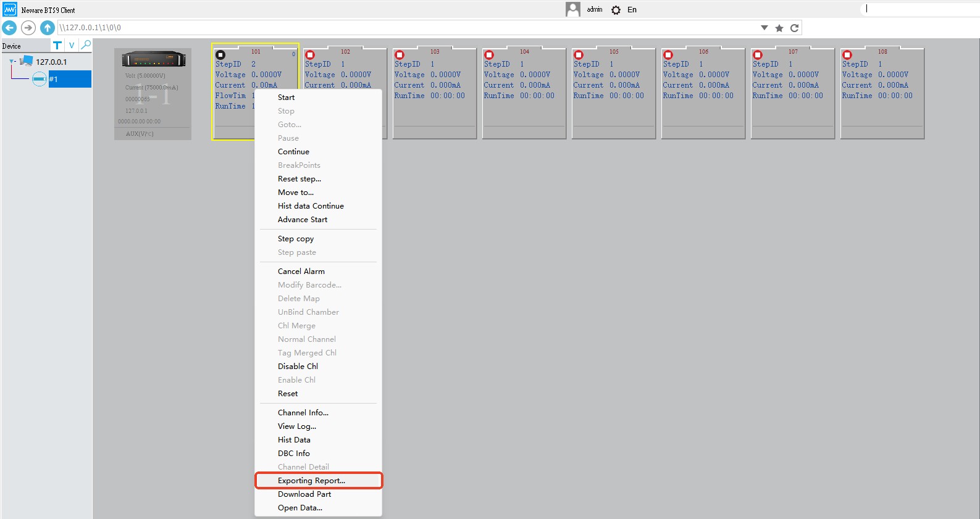Go forward with the forward arrow button

click(x=28, y=28)
